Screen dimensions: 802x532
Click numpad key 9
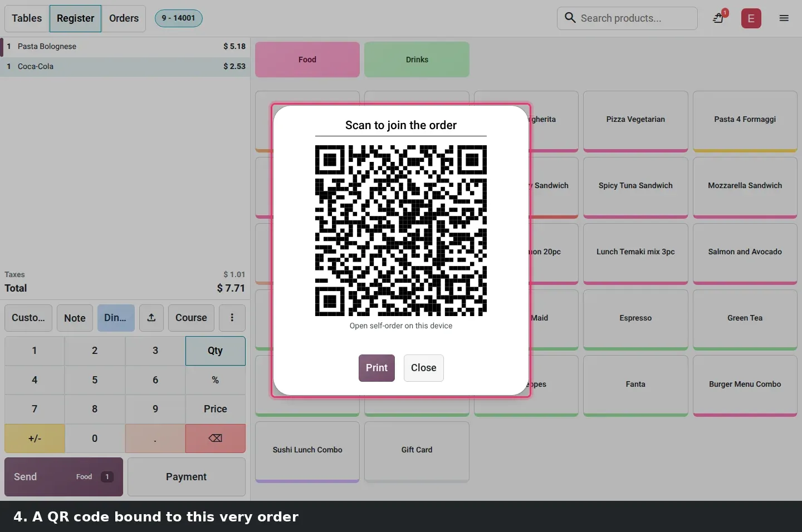tap(155, 409)
